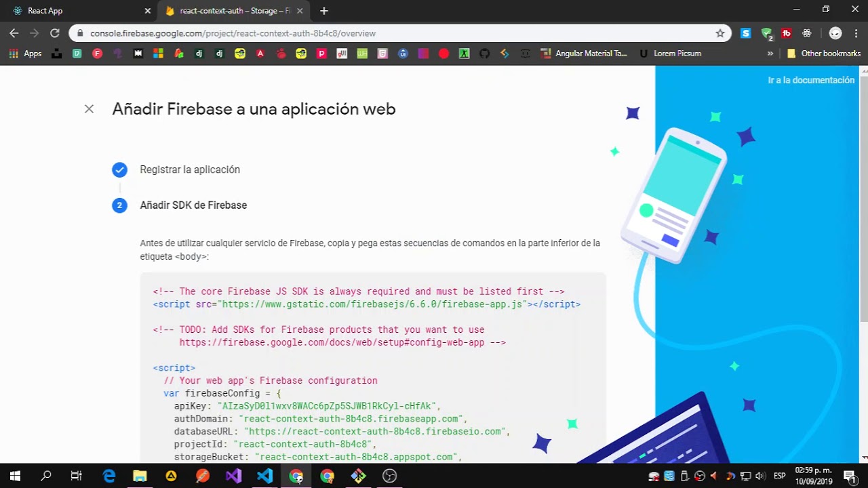Close the React App tab

coord(147,11)
